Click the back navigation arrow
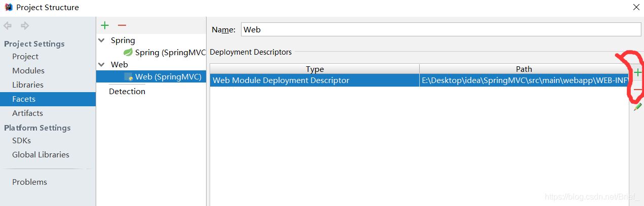The width and height of the screenshot is (644, 206). (8, 25)
